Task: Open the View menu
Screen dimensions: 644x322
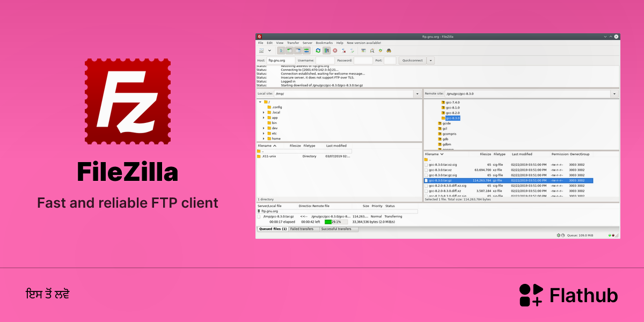Action: click(x=280, y=43)
